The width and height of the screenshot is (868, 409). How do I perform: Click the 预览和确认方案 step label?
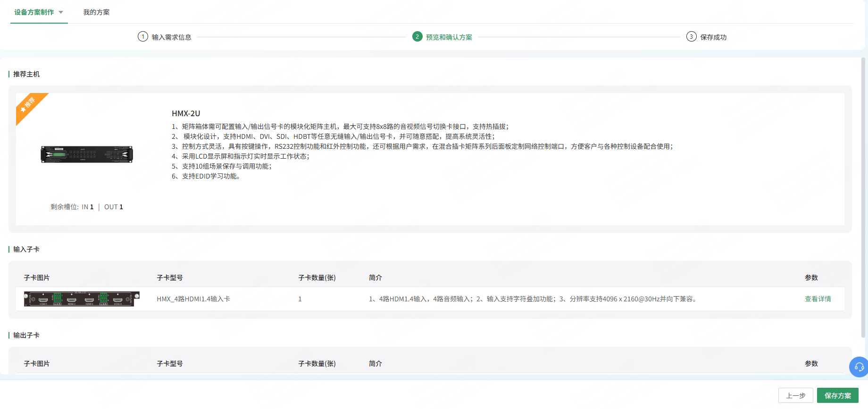(x=449, y=37)
